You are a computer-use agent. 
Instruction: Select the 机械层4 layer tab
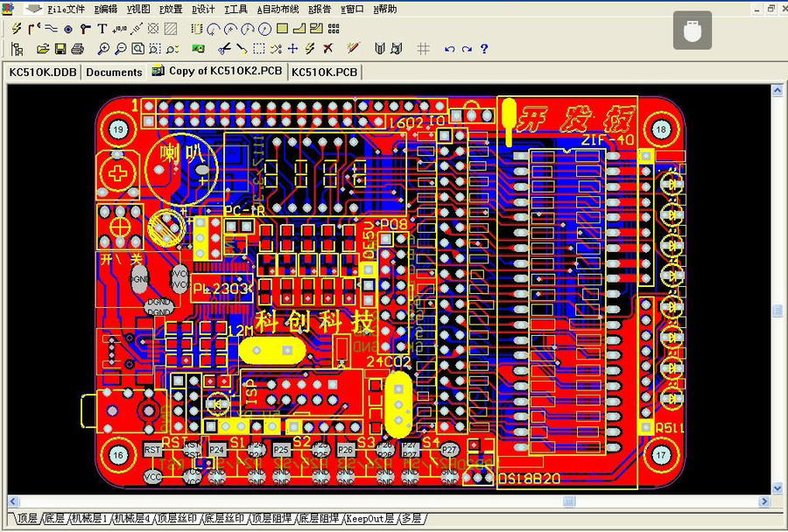tap(131, 518)
